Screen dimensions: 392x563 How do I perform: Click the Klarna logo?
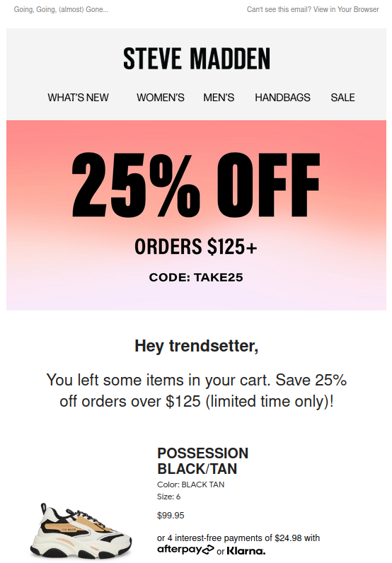246,551
